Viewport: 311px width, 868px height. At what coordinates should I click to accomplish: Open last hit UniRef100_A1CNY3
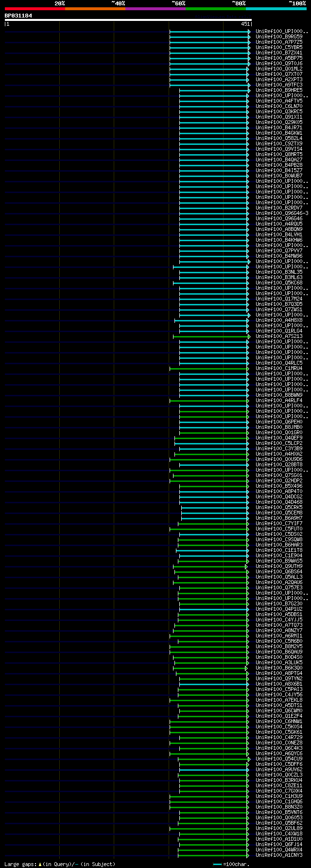[279, 855]
